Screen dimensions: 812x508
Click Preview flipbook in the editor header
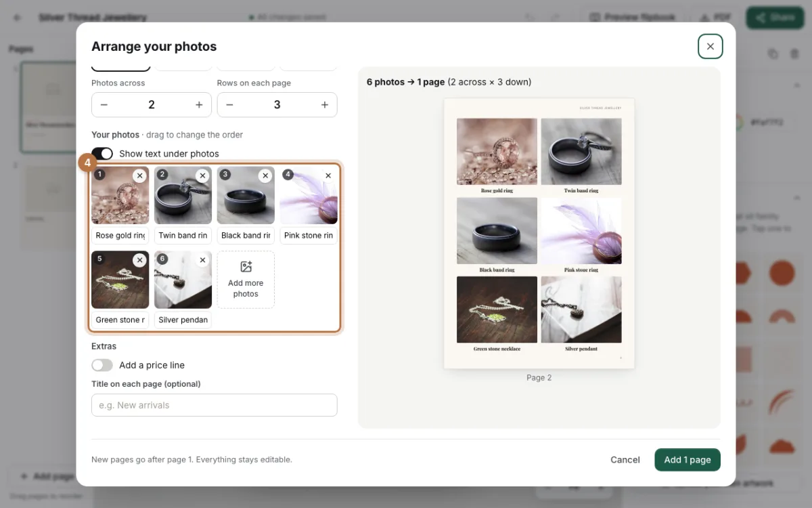pos(632,18)
